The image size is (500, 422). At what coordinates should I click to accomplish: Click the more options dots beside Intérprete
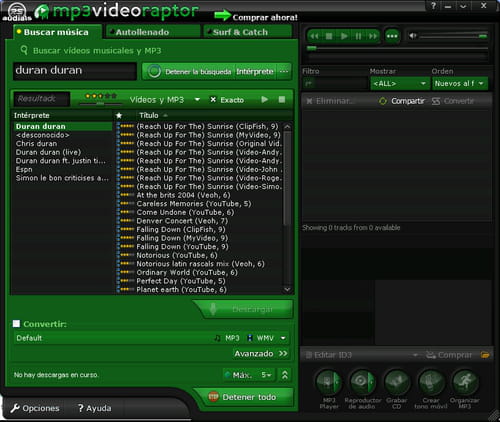coord(284,71)
